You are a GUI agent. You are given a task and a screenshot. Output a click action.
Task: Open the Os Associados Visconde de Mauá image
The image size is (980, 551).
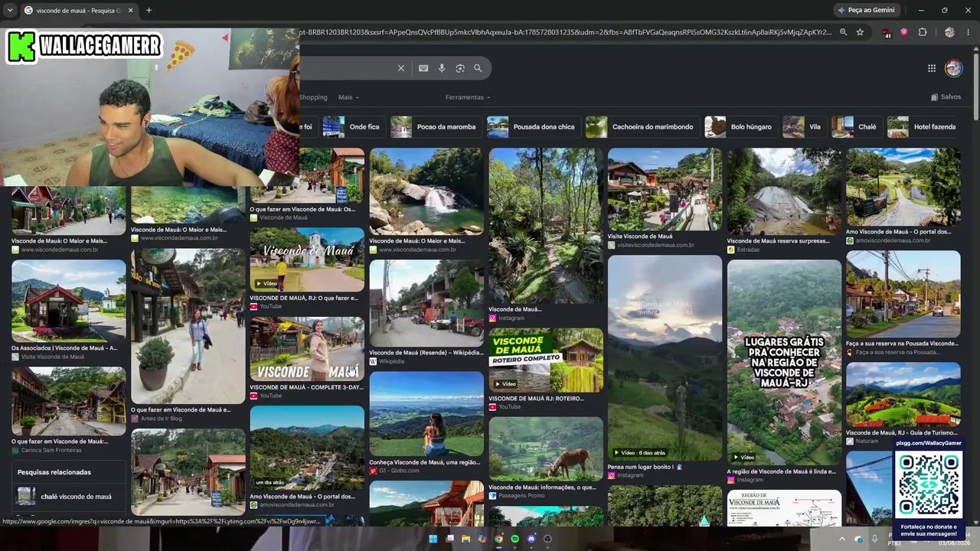coord(69,301)
